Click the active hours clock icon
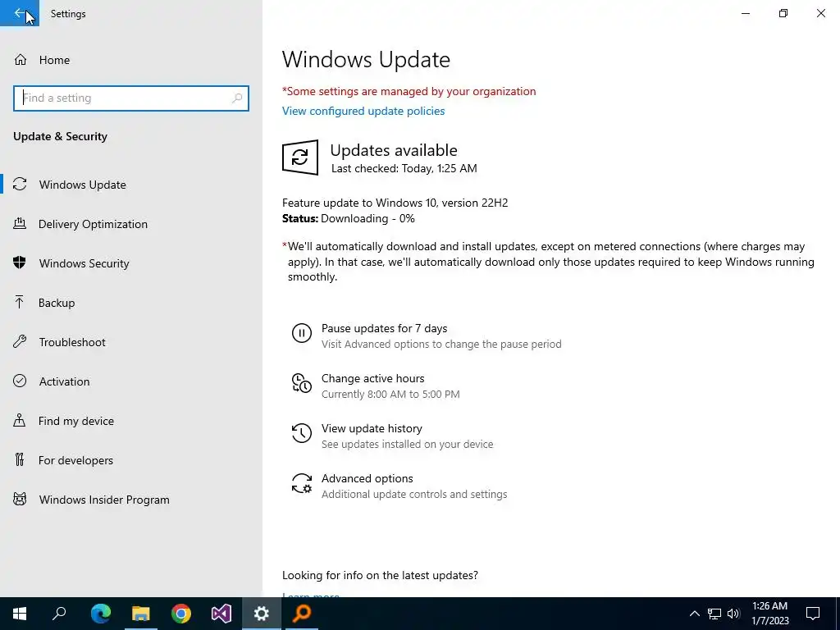840x630 pixels. coord(302,383)
